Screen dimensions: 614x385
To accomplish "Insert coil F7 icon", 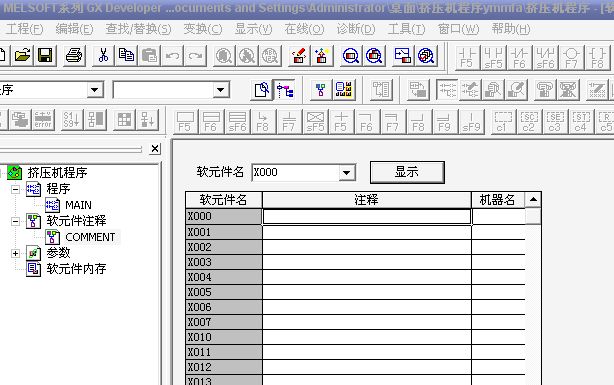I will pyautogui.click(x=571, y=58).
